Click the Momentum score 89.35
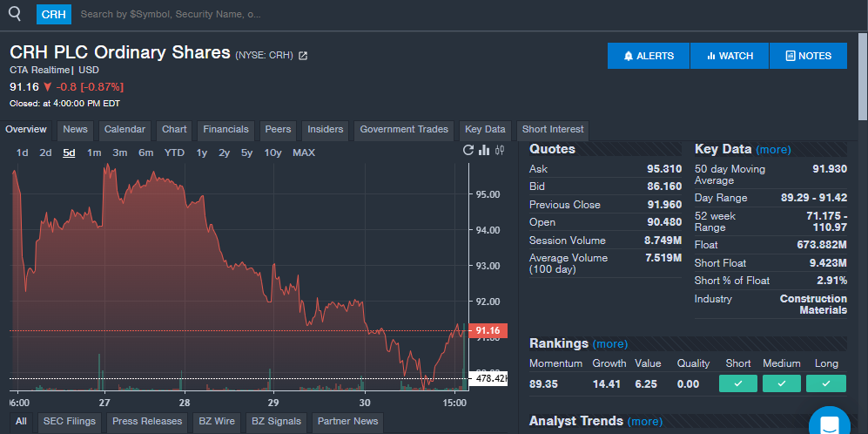The height and width of the screenshot is (434, 868). click(543, 384)
